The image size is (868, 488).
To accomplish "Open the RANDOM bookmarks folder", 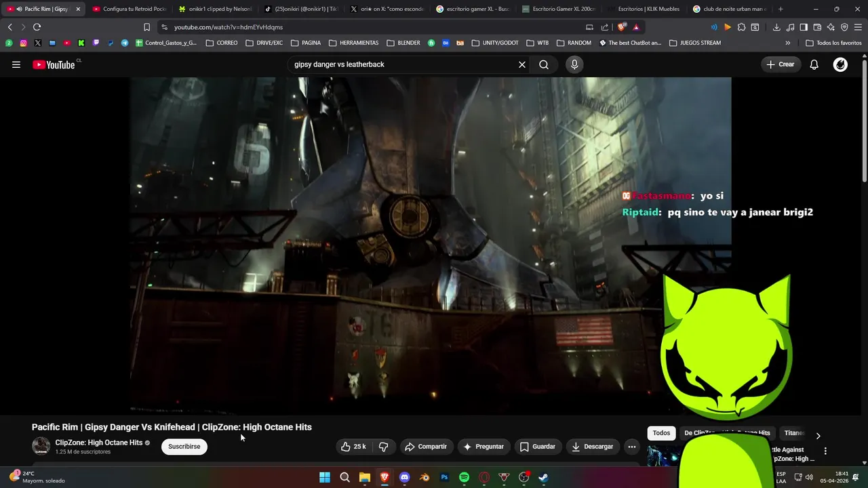I will [x=574, y=43].
